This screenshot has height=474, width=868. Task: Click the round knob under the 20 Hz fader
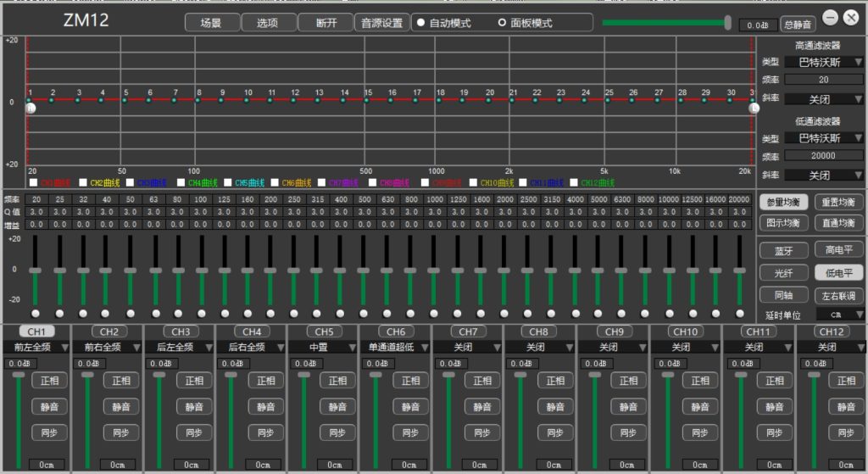(36, 314)
